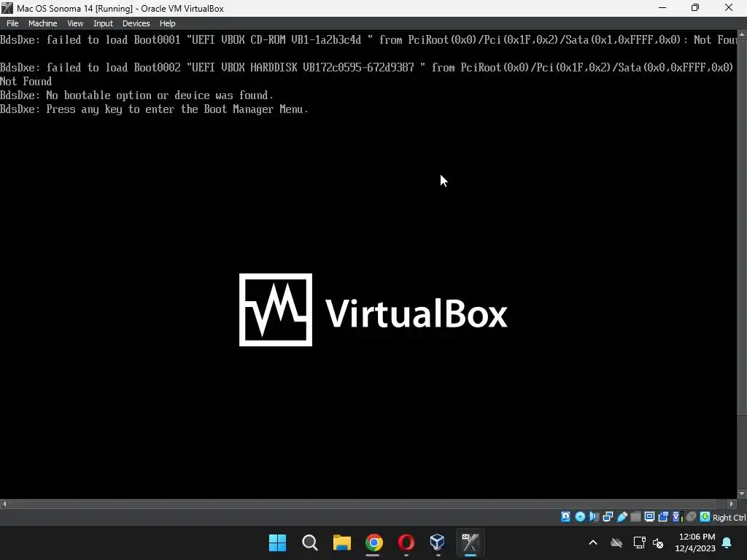Viewport: 747px width, 560px height.
Task: Open the Input menu
Action: coord(103,23)
